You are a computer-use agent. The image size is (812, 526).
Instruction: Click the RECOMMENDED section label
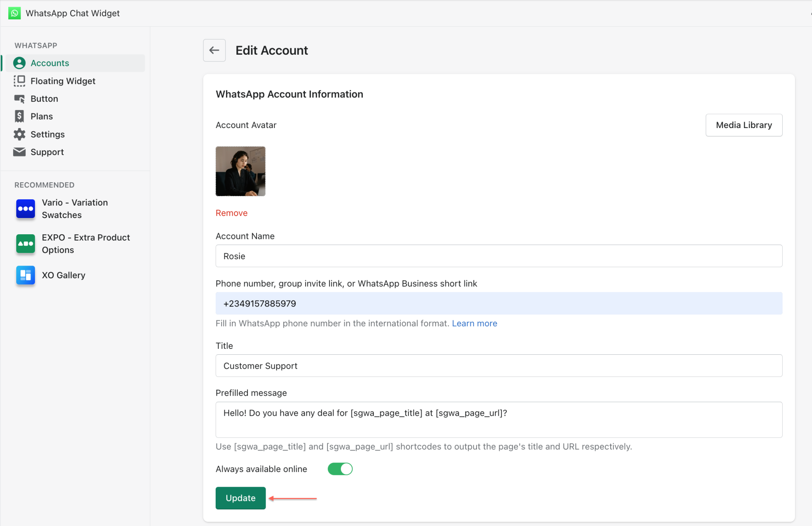(x=44, y=185)
